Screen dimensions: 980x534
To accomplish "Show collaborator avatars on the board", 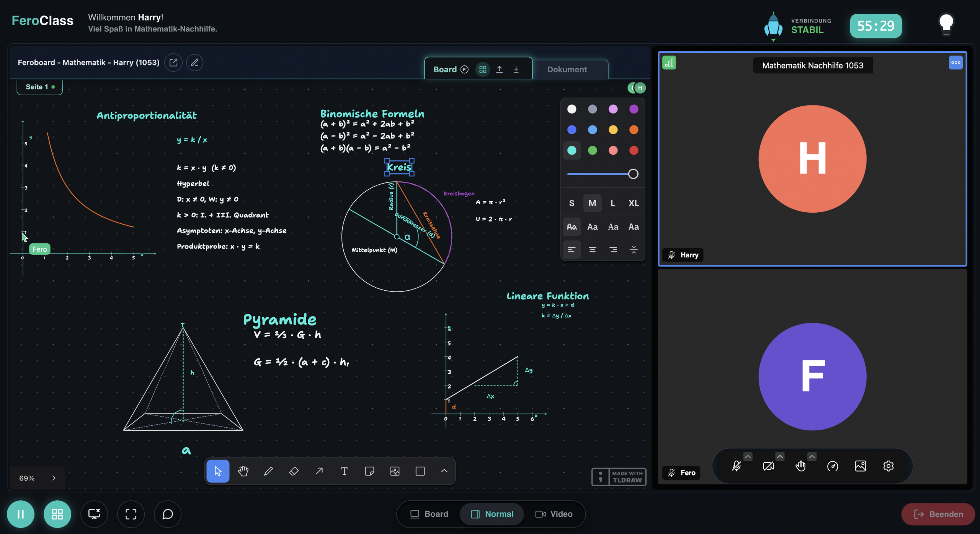I will (637, 88).
